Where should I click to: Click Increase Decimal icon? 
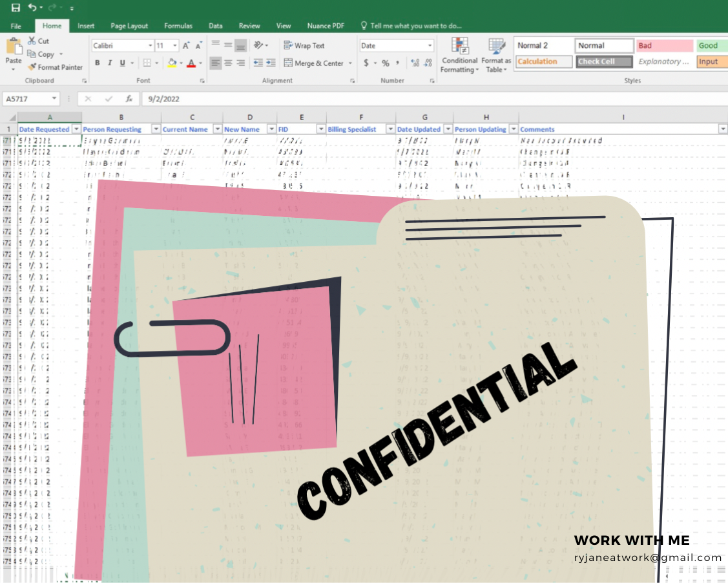tap(415, 63)
